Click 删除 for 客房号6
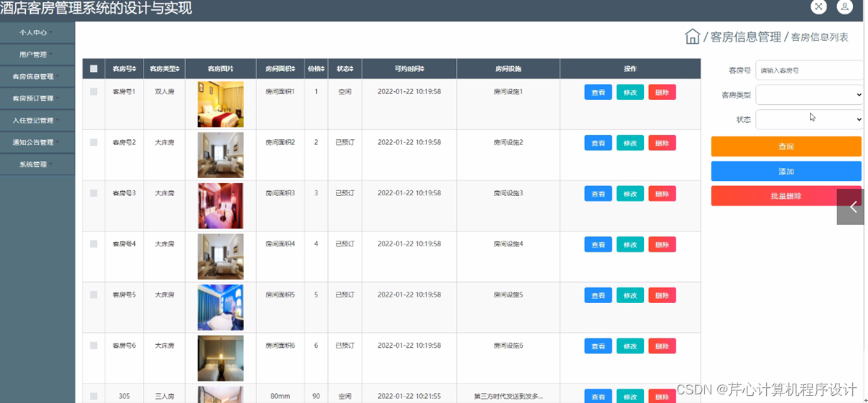The image size is (868, 403). (662, 346)
